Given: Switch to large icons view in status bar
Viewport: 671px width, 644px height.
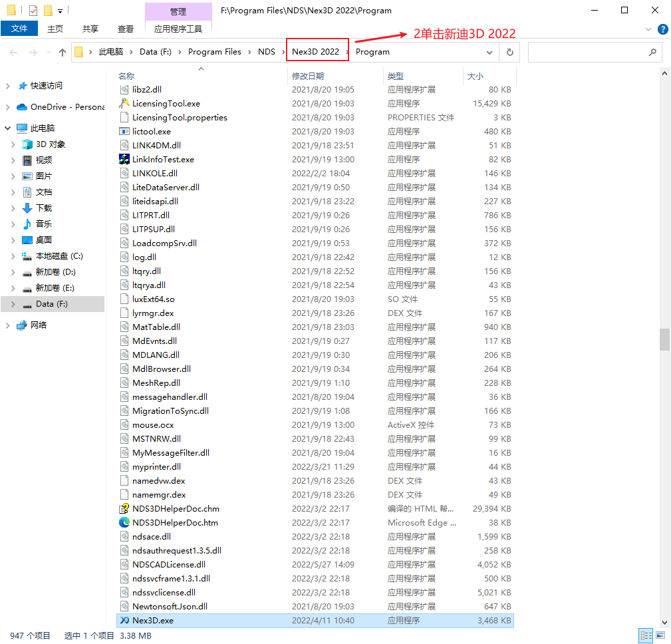Looking at the screenshot, I should pos(660,635).
